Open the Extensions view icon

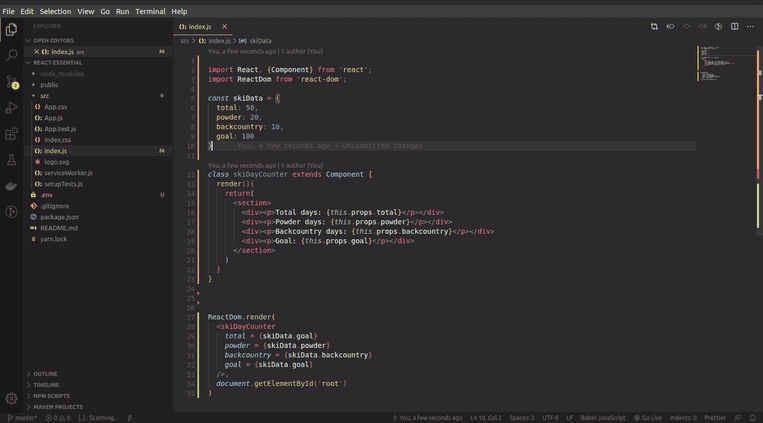tap(11, 134)
